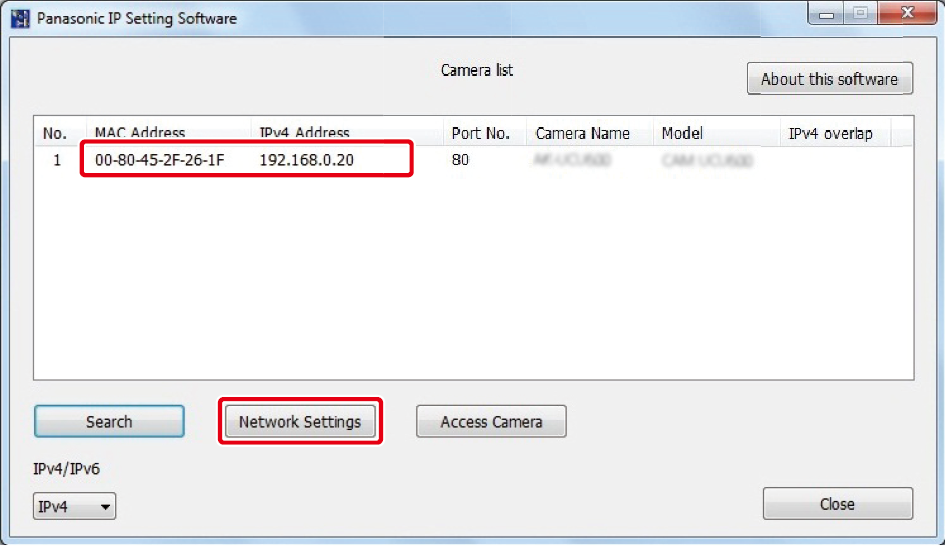Open Network Settings
The image size is (945, 546).
(x=300, y=422)
